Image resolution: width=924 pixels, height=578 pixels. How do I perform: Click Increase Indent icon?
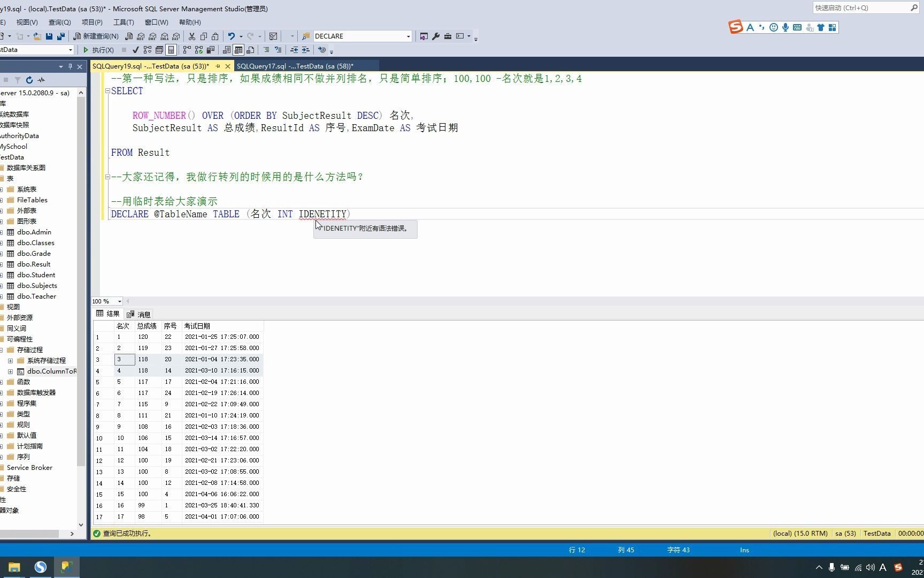[306, 50]
